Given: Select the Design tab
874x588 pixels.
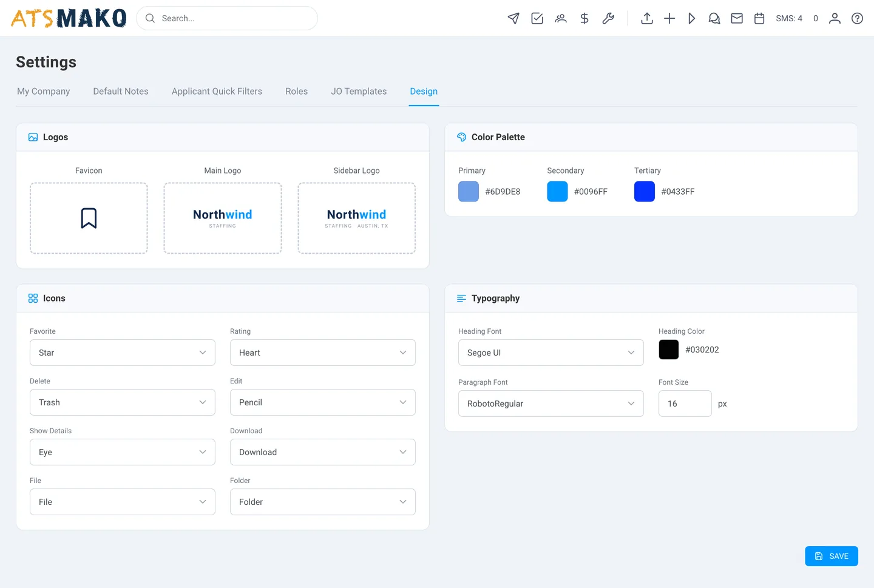Looking at the screenshot, I should [424, 91].
